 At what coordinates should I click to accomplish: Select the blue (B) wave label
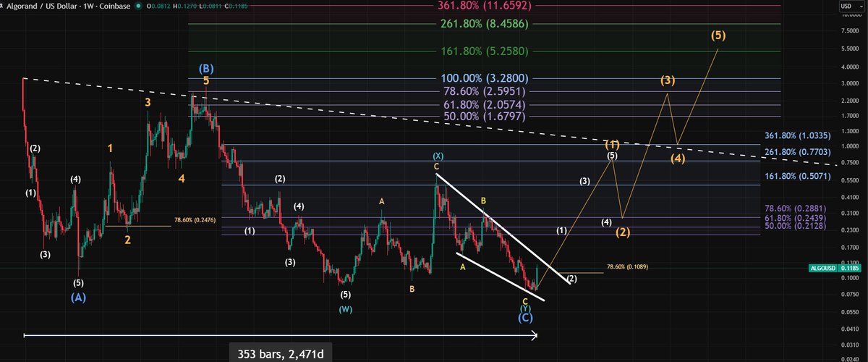click(206, 68)
